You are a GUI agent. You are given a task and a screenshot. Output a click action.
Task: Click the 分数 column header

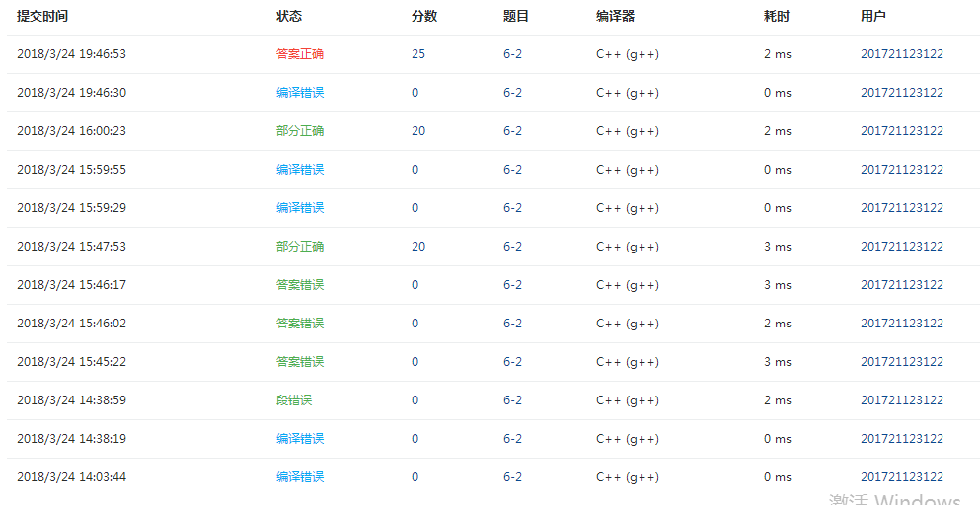[423, 16]
